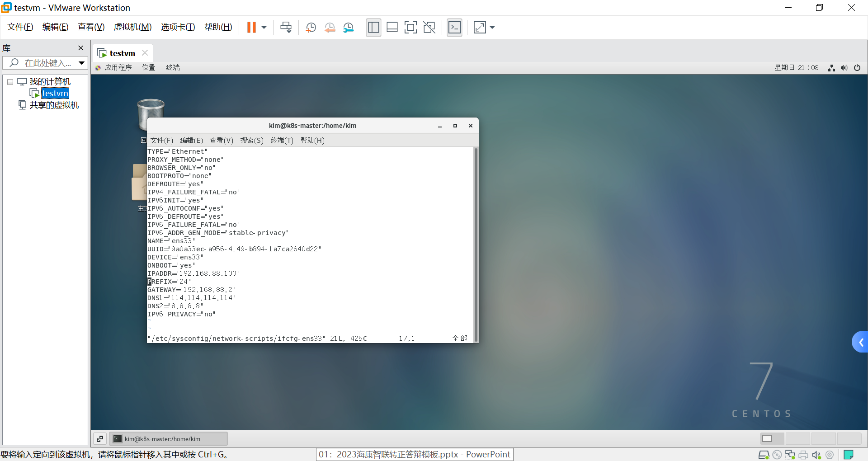This screenshot has width=868, height=461.
Task: Open the power options dropdown arrow
Action: point(264,28)
